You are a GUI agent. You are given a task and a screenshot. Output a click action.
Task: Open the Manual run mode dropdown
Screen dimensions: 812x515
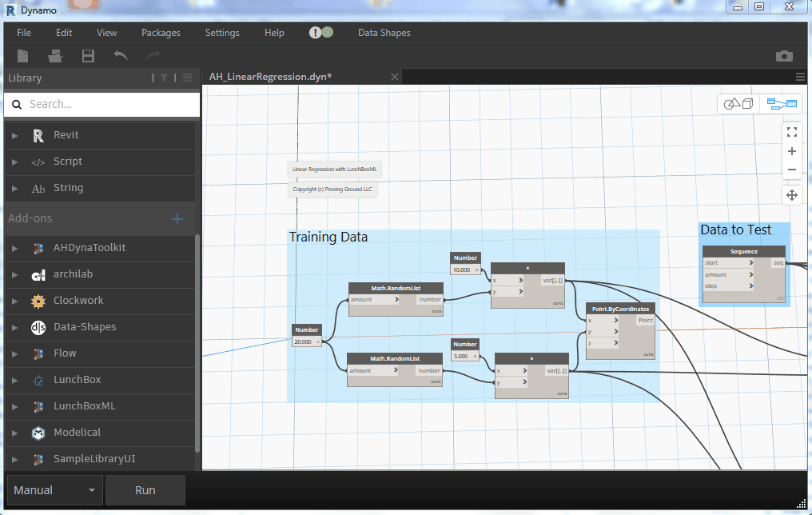pyautogui.click(x=54, y=490)
